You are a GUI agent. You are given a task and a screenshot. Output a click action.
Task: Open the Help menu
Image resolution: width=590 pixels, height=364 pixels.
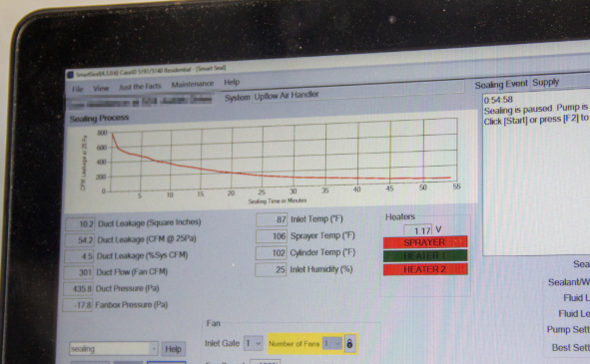(232, 82)
